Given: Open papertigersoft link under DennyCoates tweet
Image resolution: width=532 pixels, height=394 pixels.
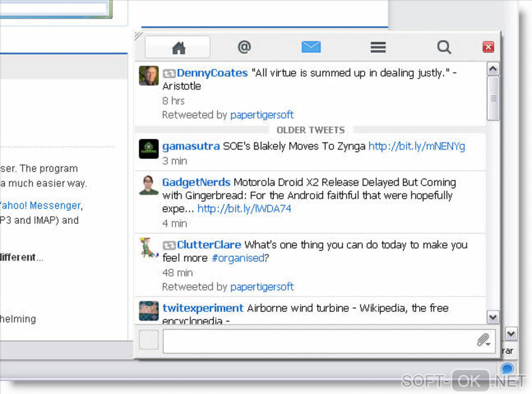Looking at the screenshot, I should point(262,115).
